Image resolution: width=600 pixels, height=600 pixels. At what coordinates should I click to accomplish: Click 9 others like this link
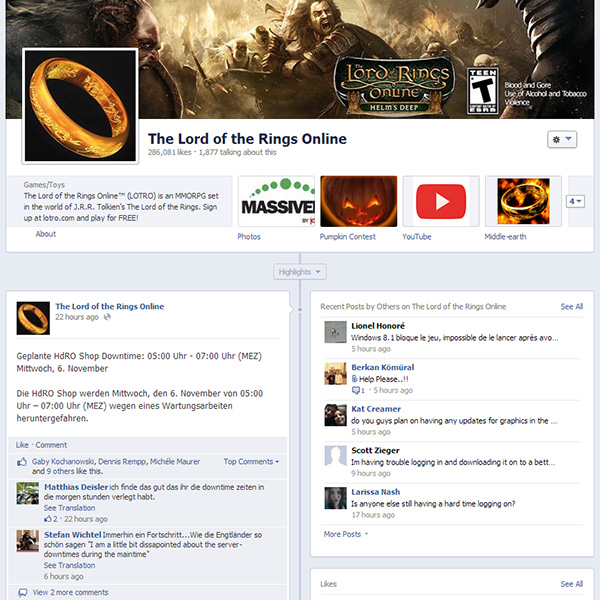pyautogui.click(x=60, y=471)
